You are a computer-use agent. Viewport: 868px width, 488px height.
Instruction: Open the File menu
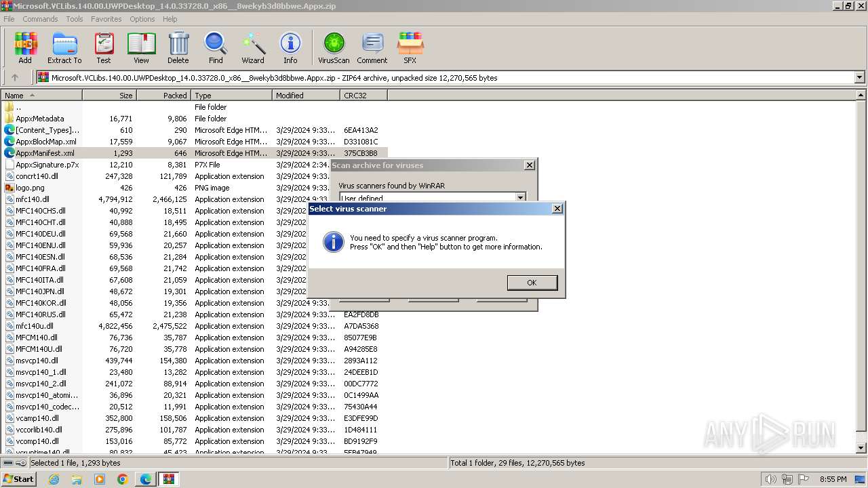point(9,19)
